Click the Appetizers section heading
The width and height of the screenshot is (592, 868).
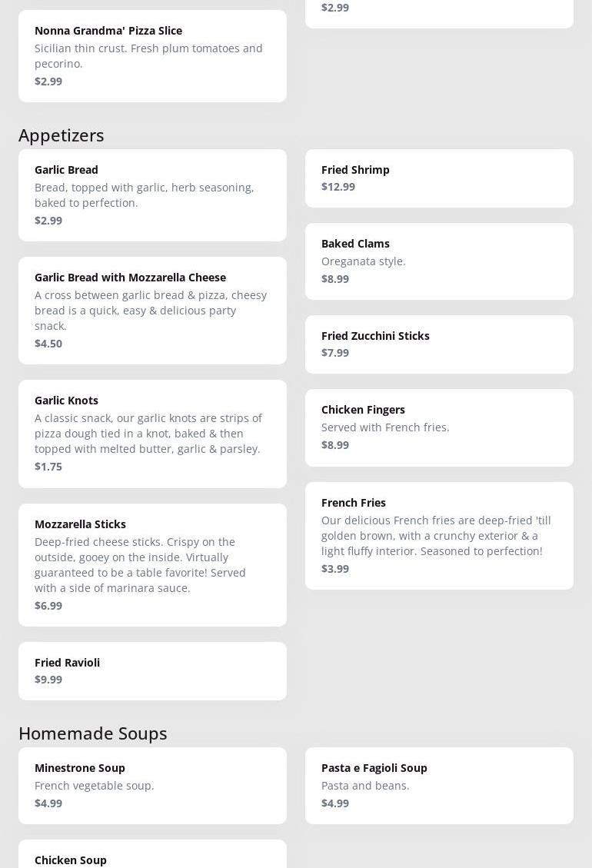[x=62, y=135]
